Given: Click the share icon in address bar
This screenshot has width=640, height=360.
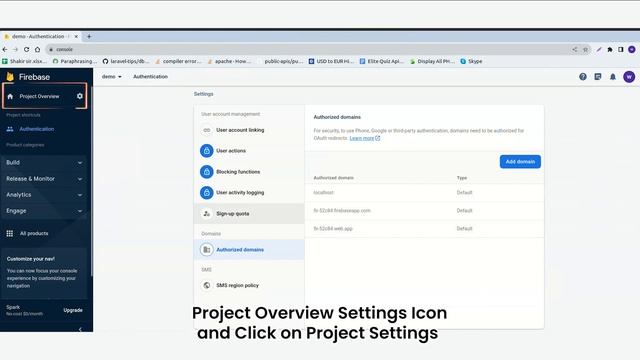Looking at the screenshot, I should point(575,49).
